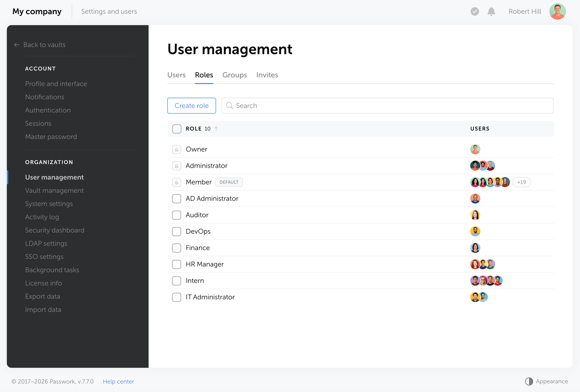580x392 pixels.
Task: Open System settings
Action: pos(49,204)
